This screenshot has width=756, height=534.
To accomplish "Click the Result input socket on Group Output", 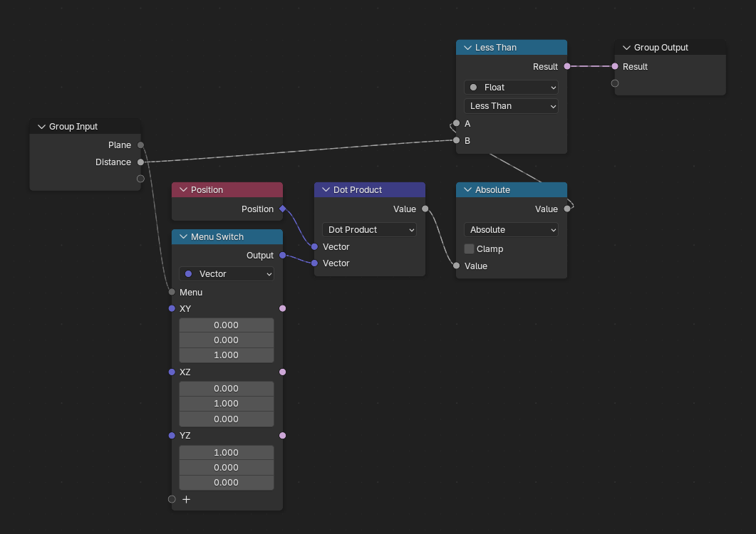I will tap(615, 66).
